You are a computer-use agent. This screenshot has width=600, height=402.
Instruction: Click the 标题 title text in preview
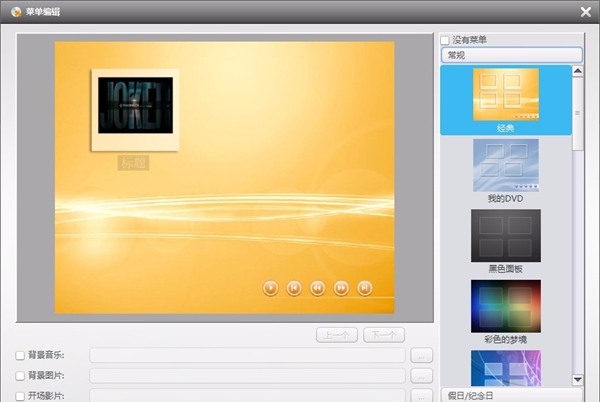pos(133,163)
